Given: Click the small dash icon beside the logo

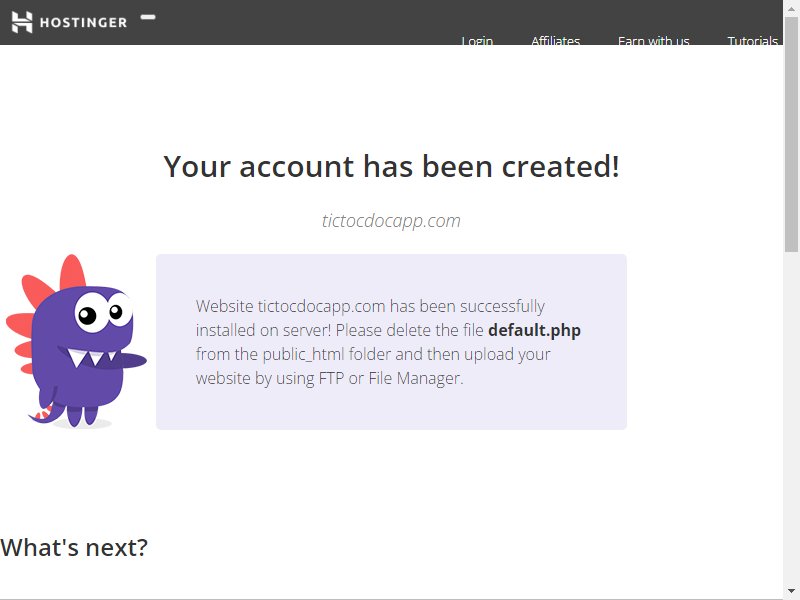Looking at the screenshot, I should click(148, 17).
